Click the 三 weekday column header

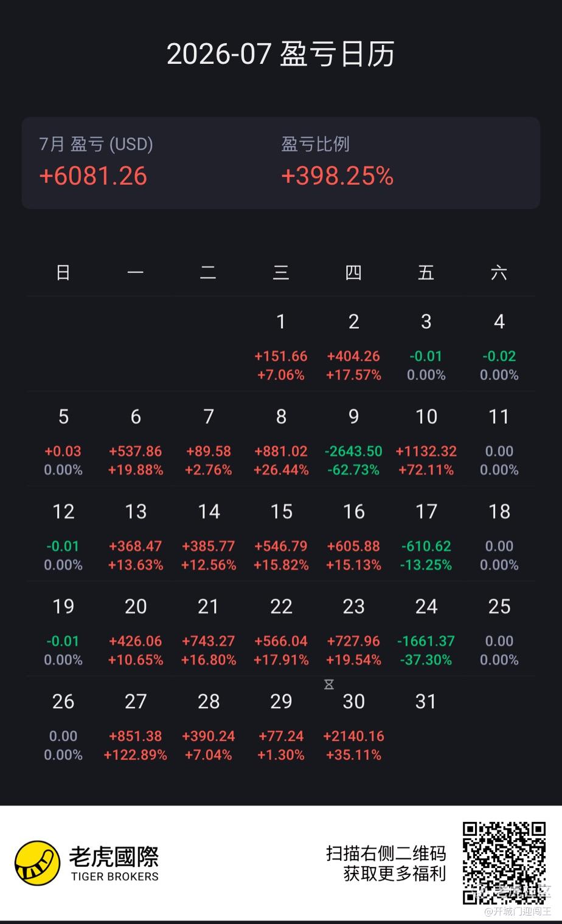281,272
